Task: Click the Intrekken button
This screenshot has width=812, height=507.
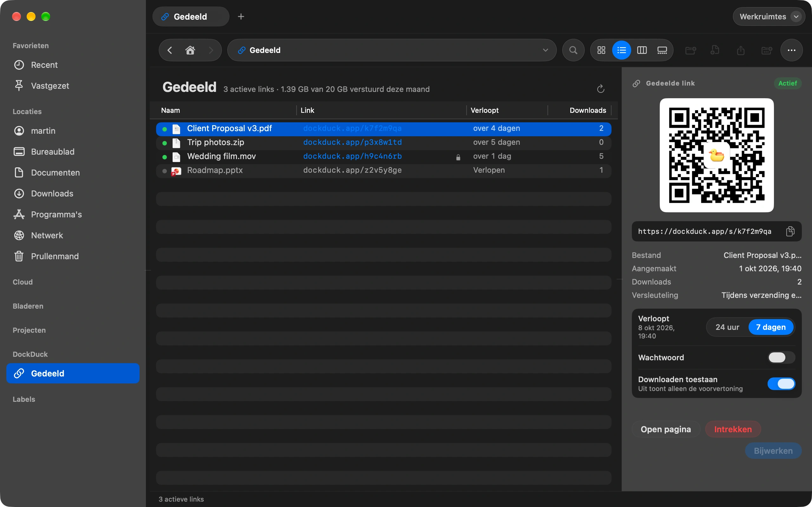Action: coord(733,429)
